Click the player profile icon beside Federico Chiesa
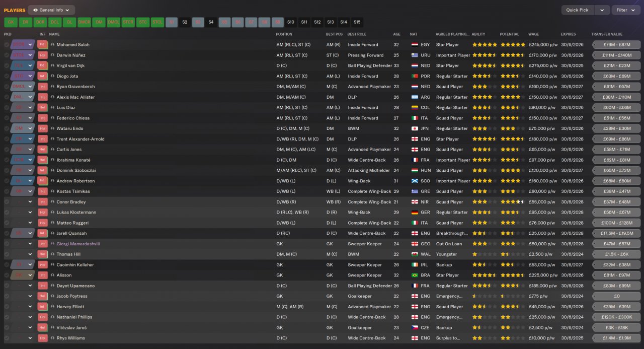This screenshot has width=644, height=349. (52, 118)
